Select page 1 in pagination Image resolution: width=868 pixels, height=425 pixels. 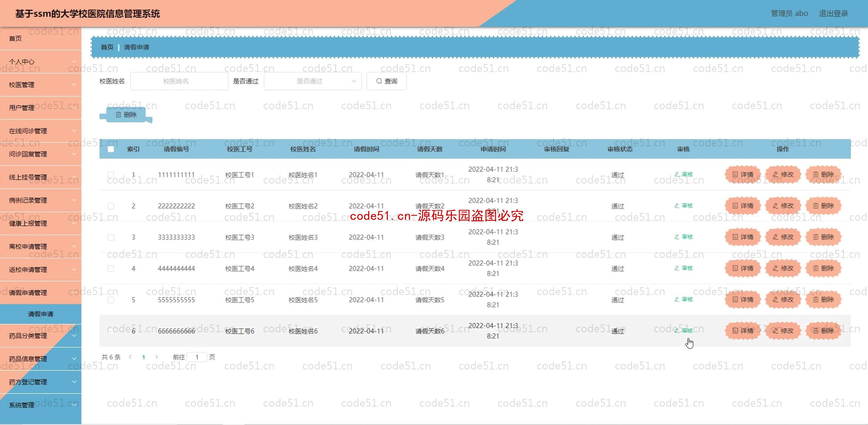tap(144, 357)
